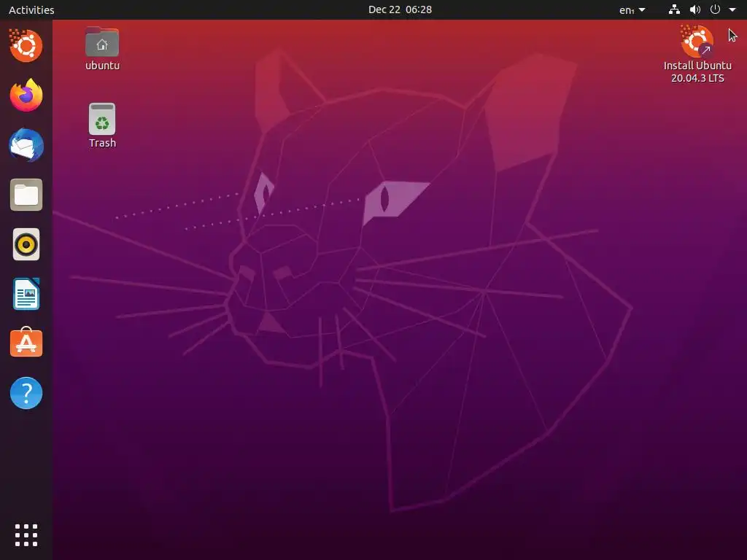The width and height of the screenshot is (747, 560).
Task: Click the volume speaker icon
Action: [x=695, y=9]
